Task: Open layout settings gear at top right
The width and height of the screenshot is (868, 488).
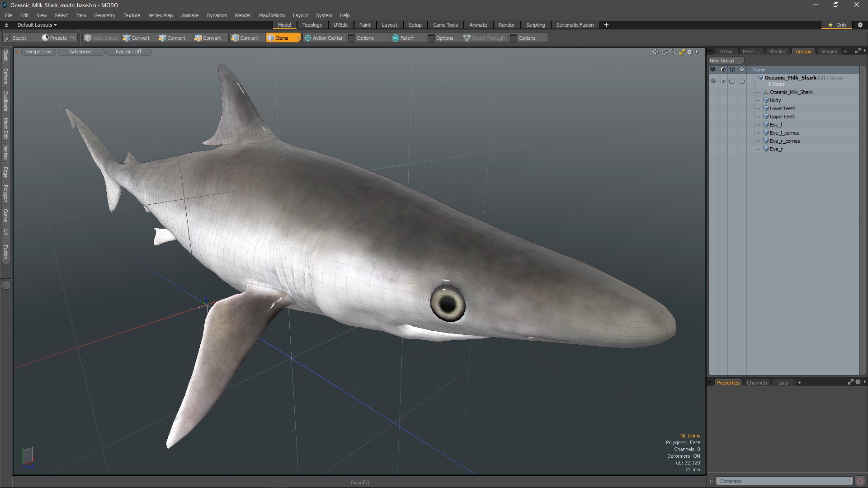Action: click(x=860, y=25)
